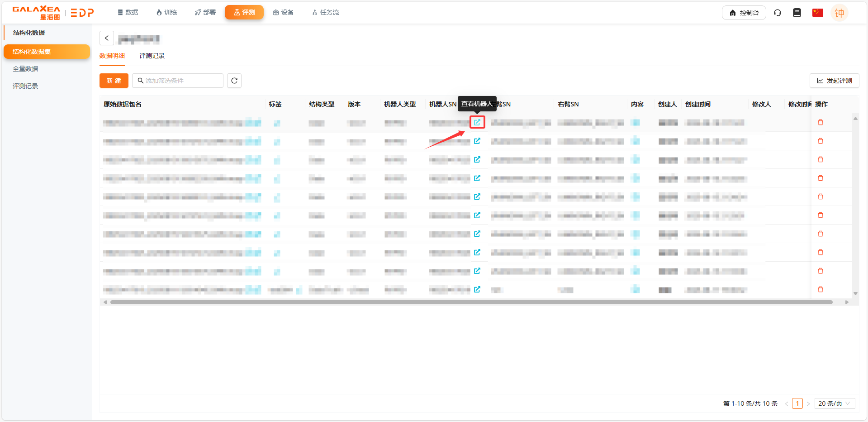Open the customer support headset icon
Screen dimensions: 868x422
[x=777, y=13]
